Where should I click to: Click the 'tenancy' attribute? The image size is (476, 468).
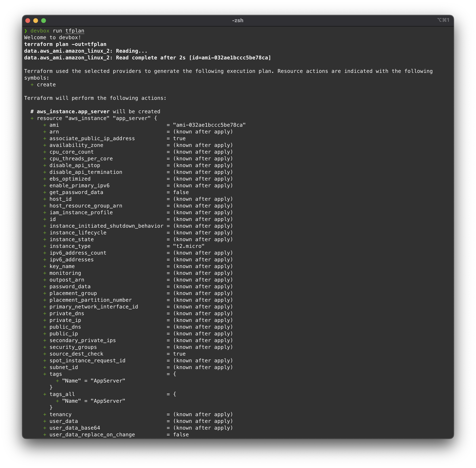(x=60, y=414)
